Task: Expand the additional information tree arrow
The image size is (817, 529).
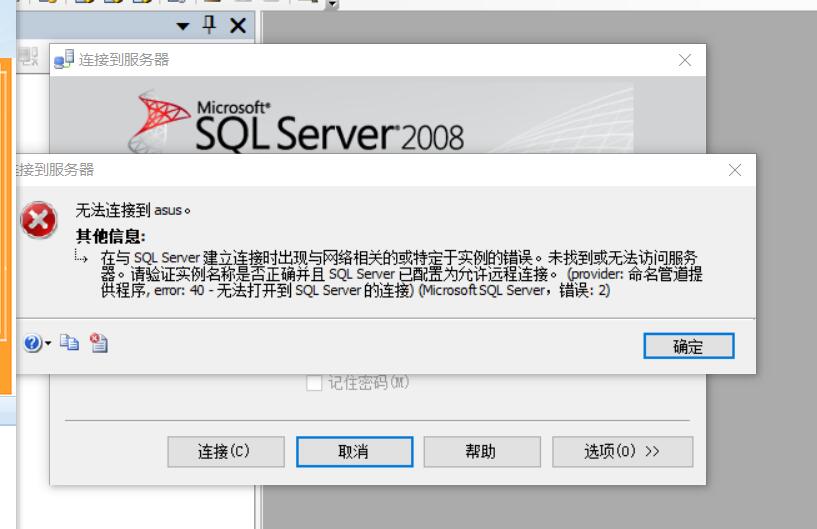Action: 81,256
